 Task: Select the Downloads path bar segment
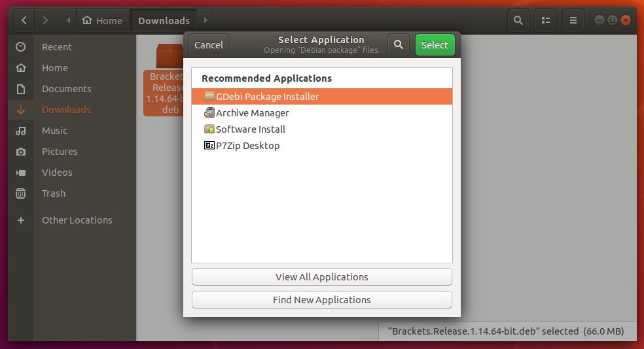(164, 20)
